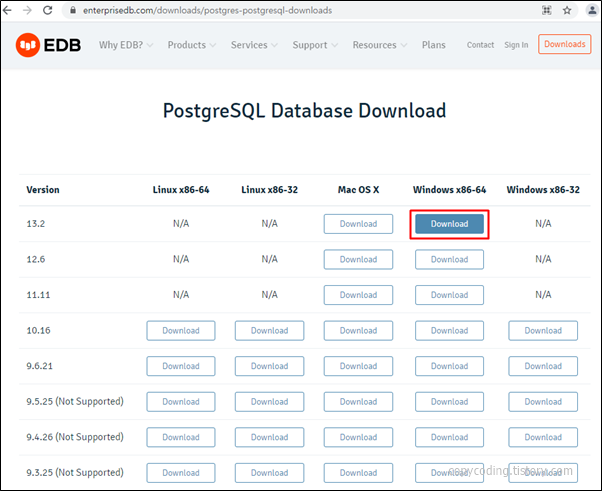Download version 10.16 for Mac OS X
The height and width of the screenshot is (491, 602).
coord(358,331)
